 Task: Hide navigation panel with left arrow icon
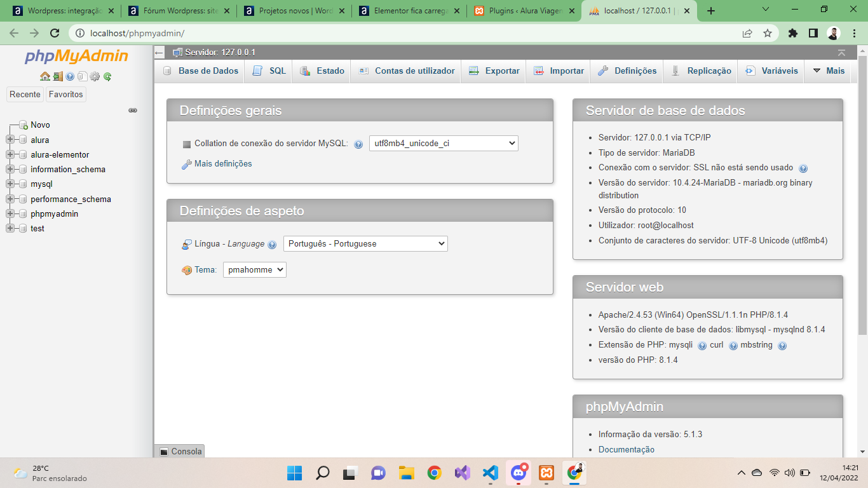(x=159, y=52)
